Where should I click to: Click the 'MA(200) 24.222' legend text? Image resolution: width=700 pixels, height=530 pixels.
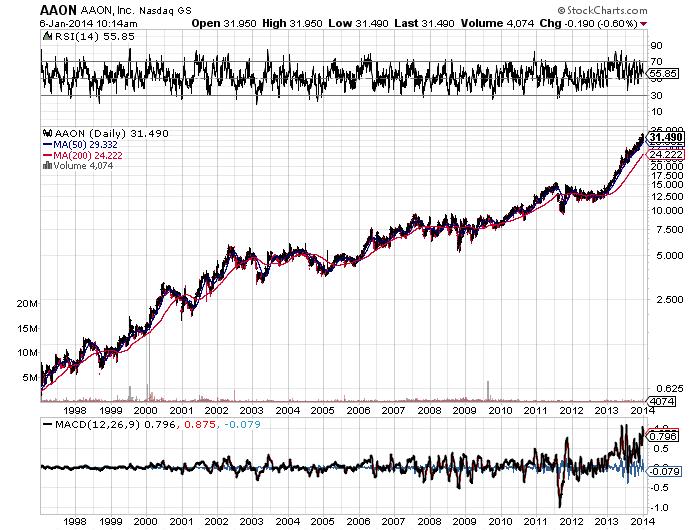[x=88, y=155]
